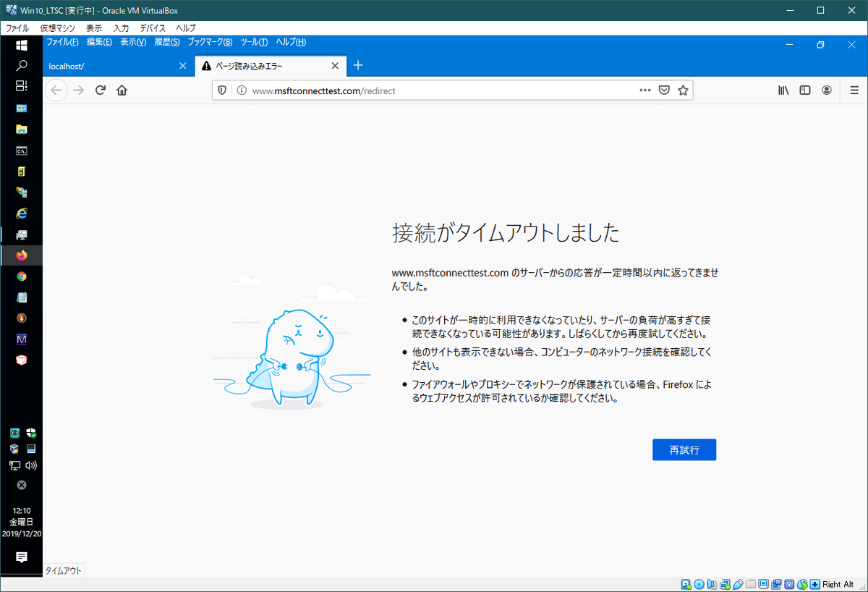
Task: Show site information (i) icon
Action: (242, 90)
